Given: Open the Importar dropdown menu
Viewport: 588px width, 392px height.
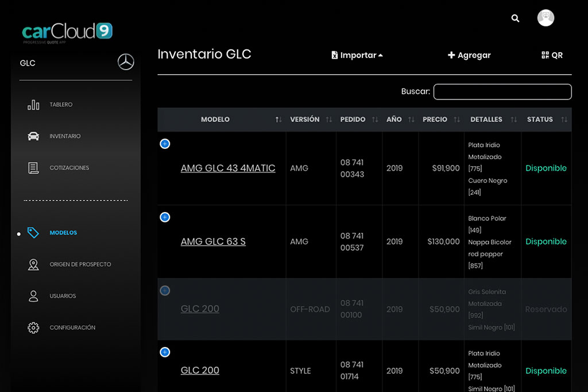Looking at the screenshot, I should tap(357, 55).
